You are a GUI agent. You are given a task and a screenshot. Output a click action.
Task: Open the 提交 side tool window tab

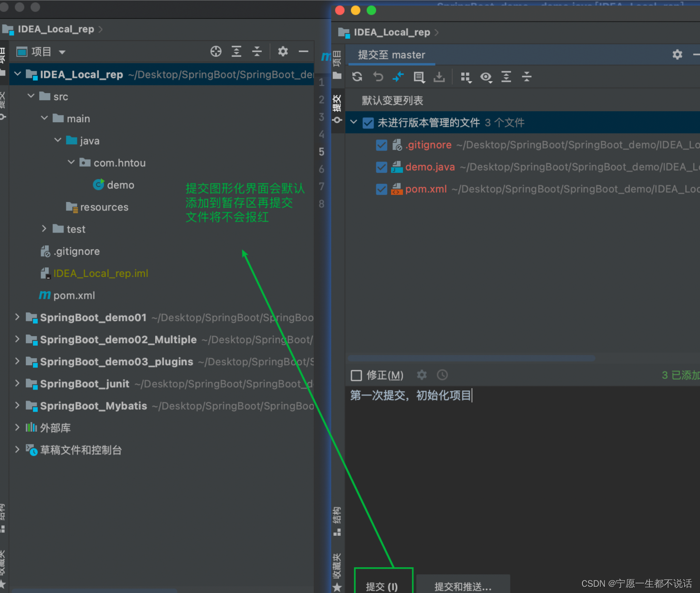coord(337,109)
